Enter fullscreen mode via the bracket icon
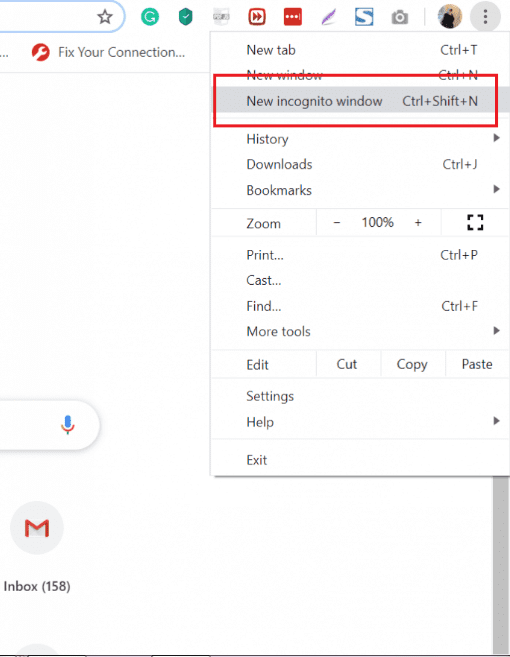The height and width of the screenshot is (657, 510). [x=475, y=222]
